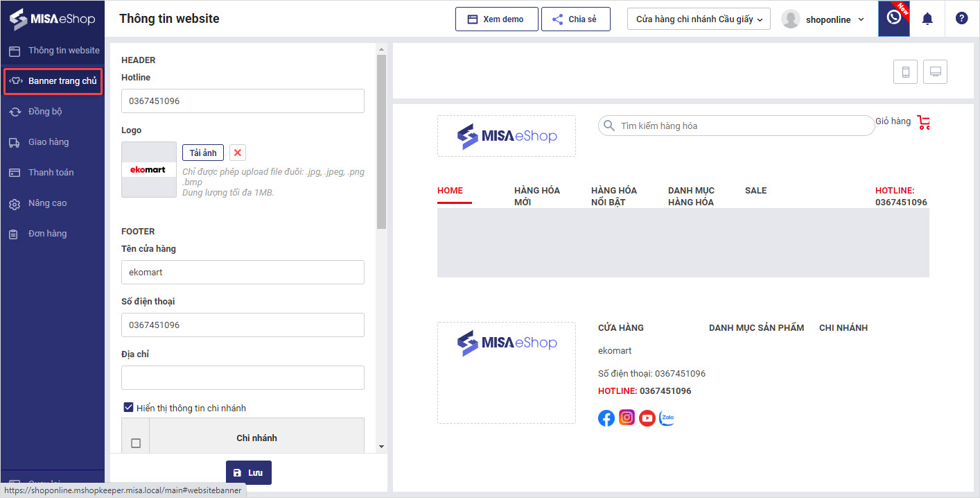The height and width of the screenshot is (498, 980).
Task: Click the Lưu save button
Action: tap(249, 472)
